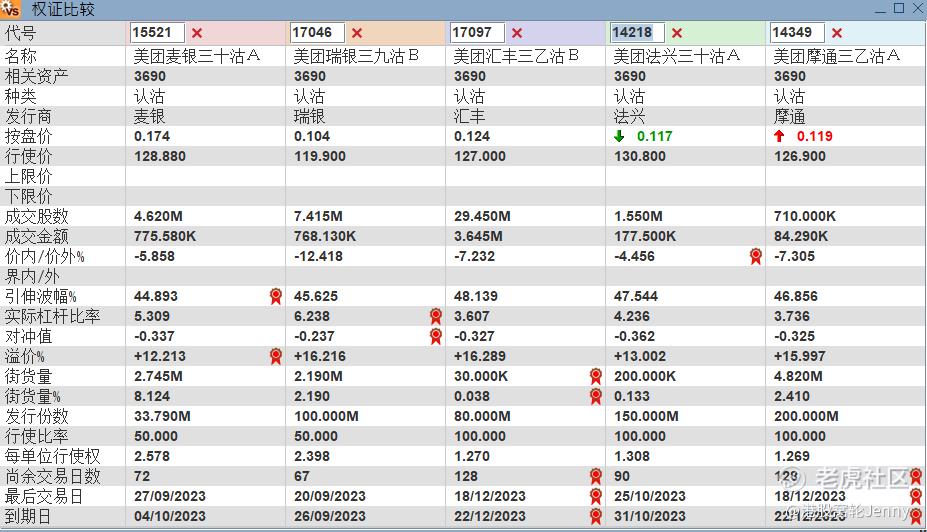Click the code input field showing 14218
This screenshot has width=927, height=532.
638,33
